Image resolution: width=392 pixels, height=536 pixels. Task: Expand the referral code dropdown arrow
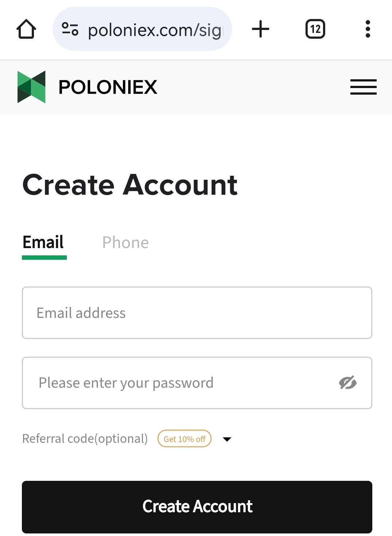[227, 439]
